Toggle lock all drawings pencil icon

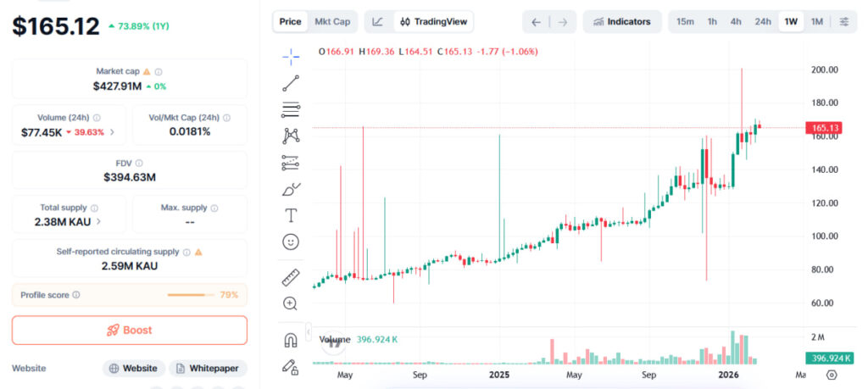[x=291, y=366]
